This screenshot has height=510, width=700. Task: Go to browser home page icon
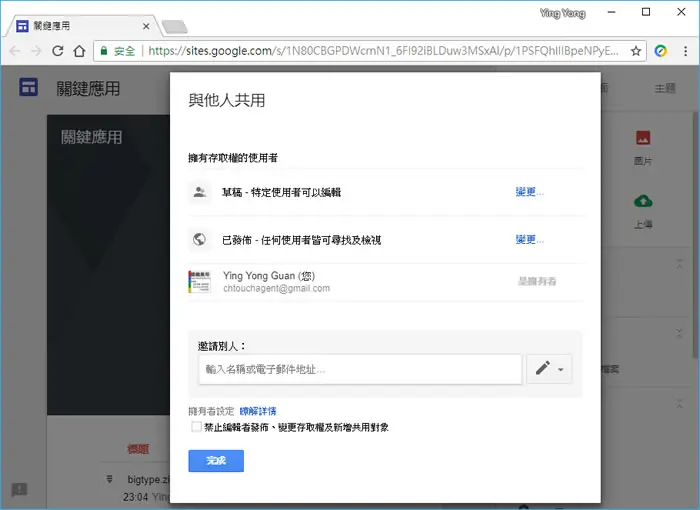(x=79, y=51)
